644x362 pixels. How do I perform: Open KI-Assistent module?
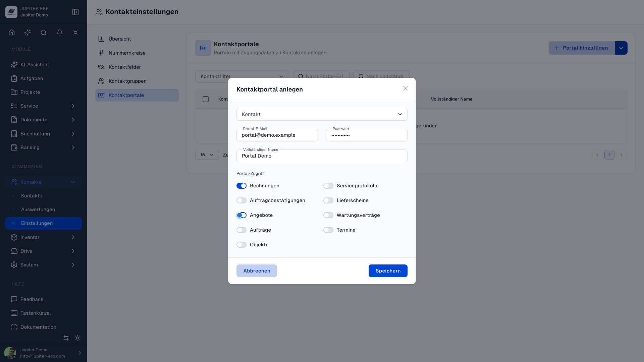click(x=44, y=65)
